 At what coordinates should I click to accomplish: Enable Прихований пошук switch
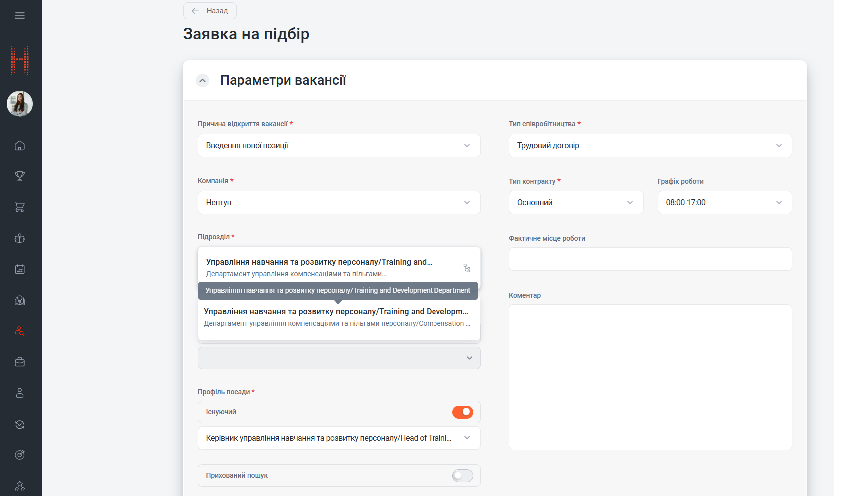pos(462,475)
